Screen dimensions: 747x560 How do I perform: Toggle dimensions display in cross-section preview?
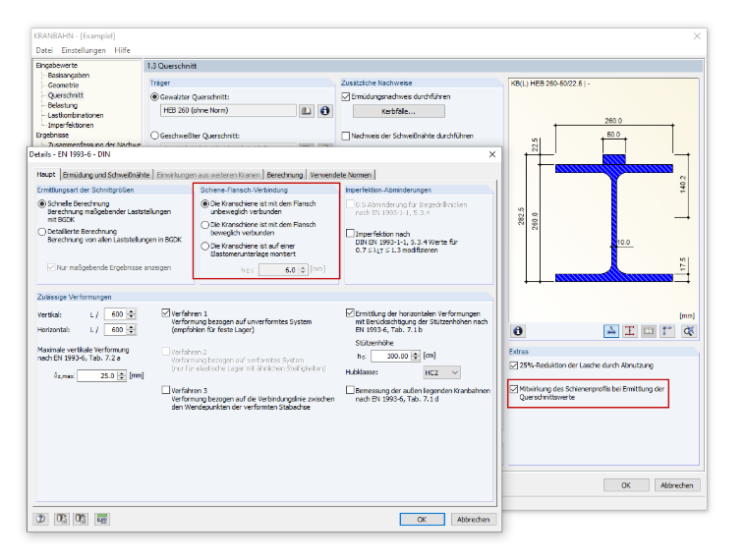[610, 331]
